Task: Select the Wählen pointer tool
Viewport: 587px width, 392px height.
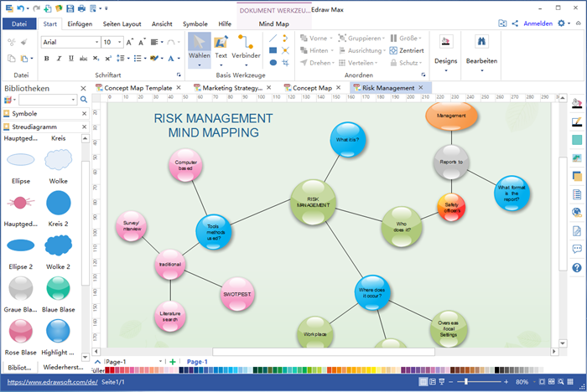Action: tap(200, 50)
